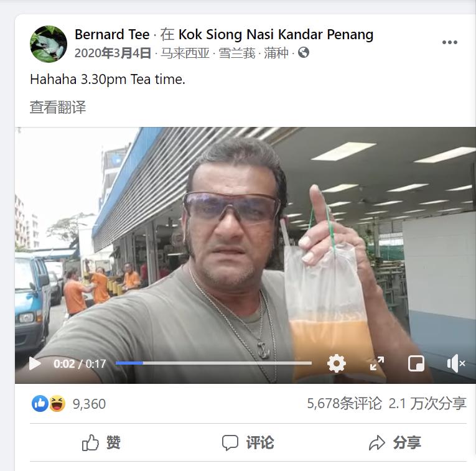476x471 pixels.
Task: Play the video with the play button
Action: (35, 363)
